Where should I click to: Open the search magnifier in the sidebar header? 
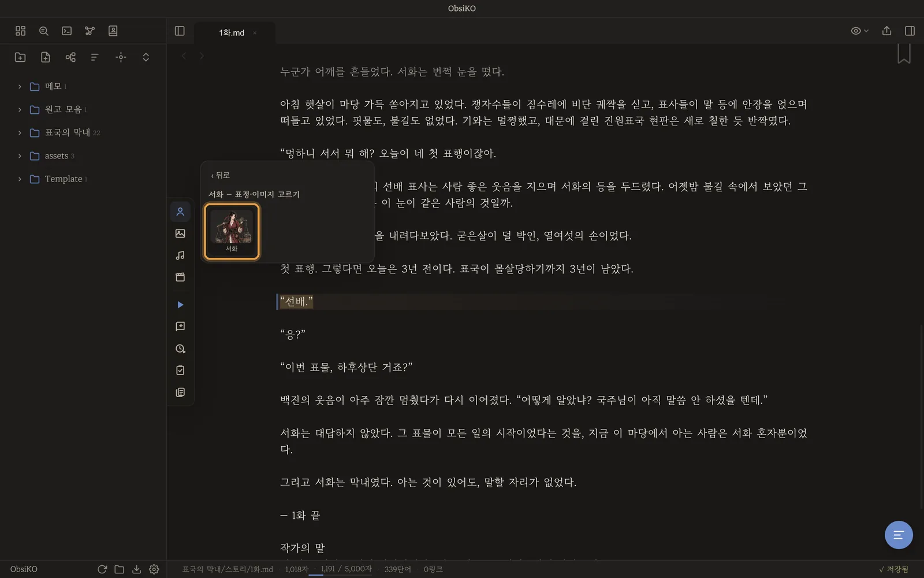44,31
